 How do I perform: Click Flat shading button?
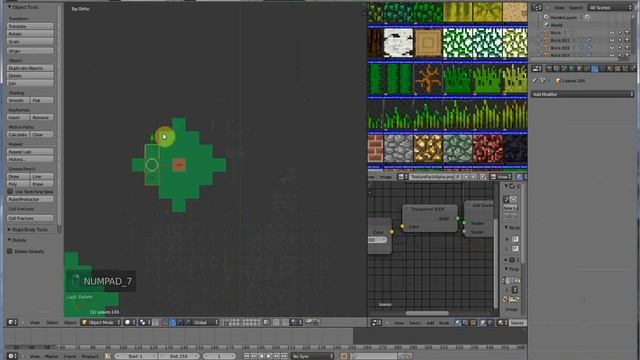tap(42, 100)
